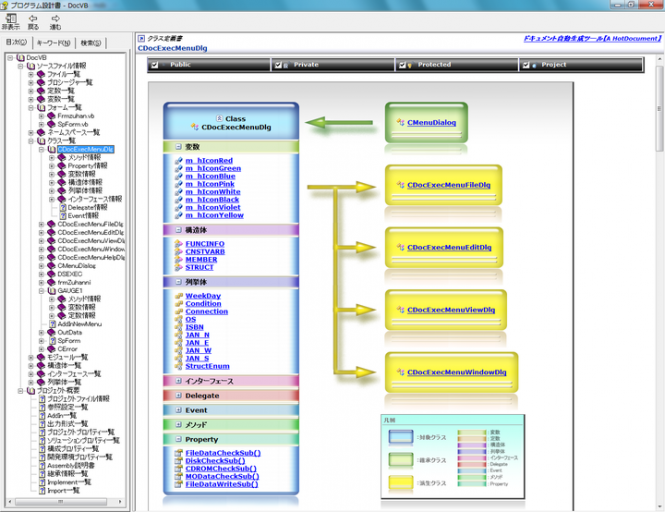Click the book icon beside フォーム一覧
The height and width of the screenshot is (512, 665).
pos(41,107)
